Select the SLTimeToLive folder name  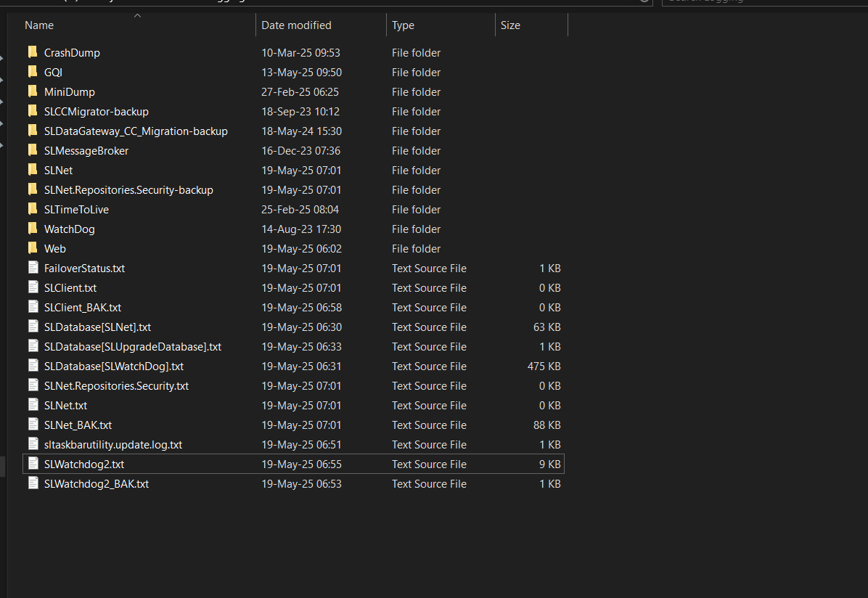76,210
